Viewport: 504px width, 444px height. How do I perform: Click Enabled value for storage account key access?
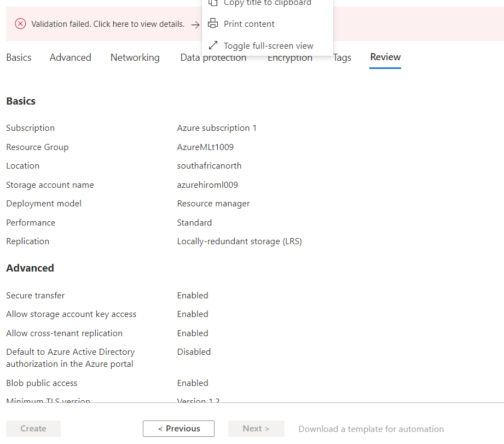pos(193,314)
